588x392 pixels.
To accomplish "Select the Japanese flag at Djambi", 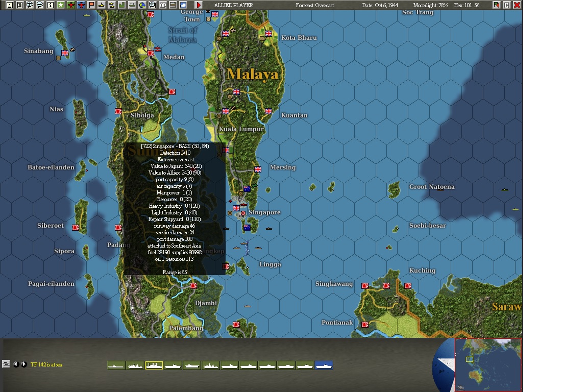I will (x=193, y=285).
